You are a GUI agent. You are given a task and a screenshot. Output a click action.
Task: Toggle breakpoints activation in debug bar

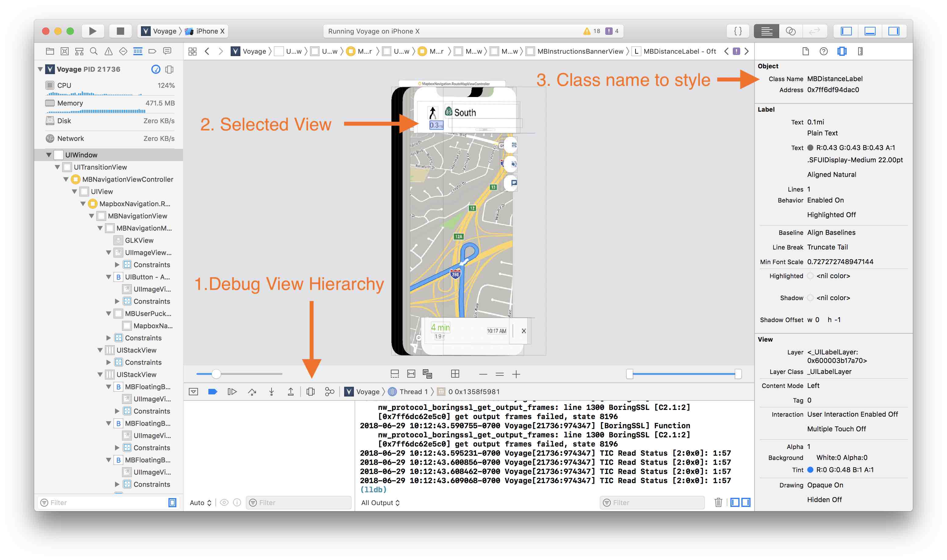coord(213,392)
